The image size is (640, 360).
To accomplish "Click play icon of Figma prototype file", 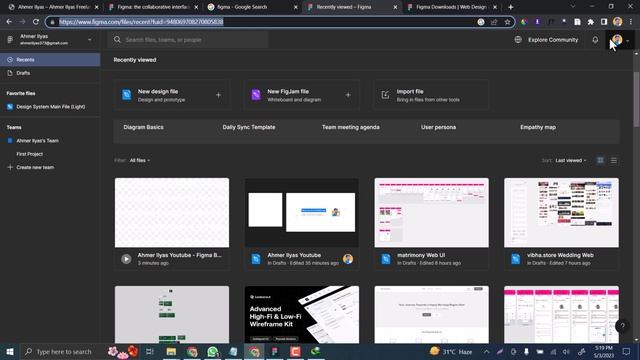I will [x=126, y=259].
